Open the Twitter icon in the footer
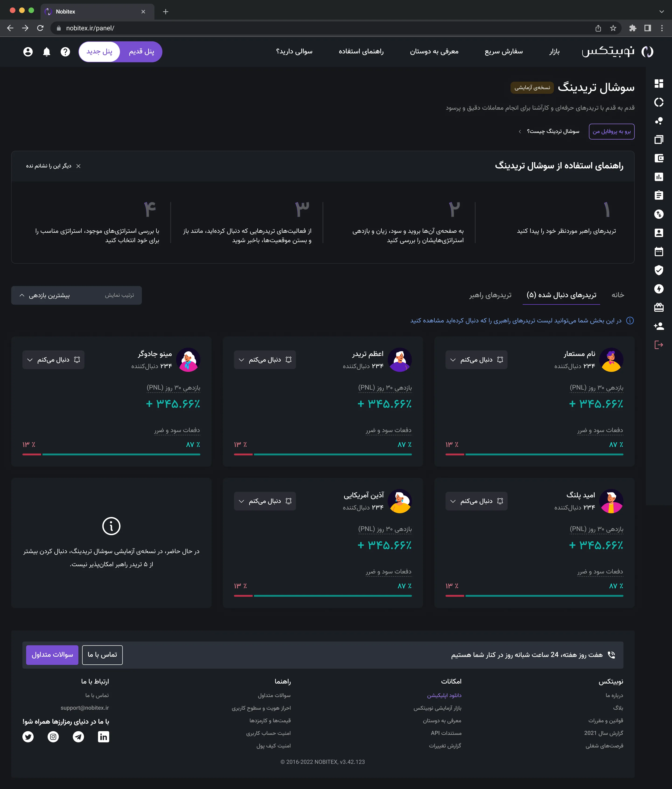The height and width of the screenshot is (789, 672). pyautogui.click(x=28, y=737)
